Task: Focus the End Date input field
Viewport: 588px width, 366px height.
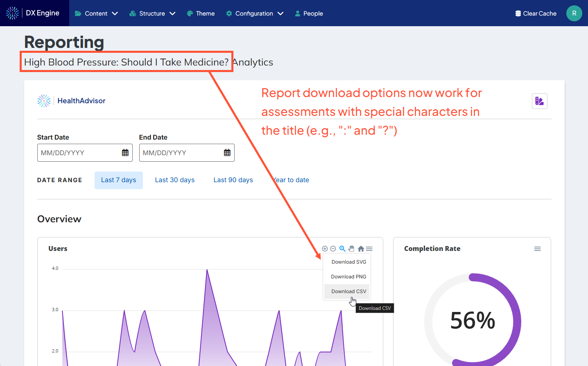Action: click(187, 153)
